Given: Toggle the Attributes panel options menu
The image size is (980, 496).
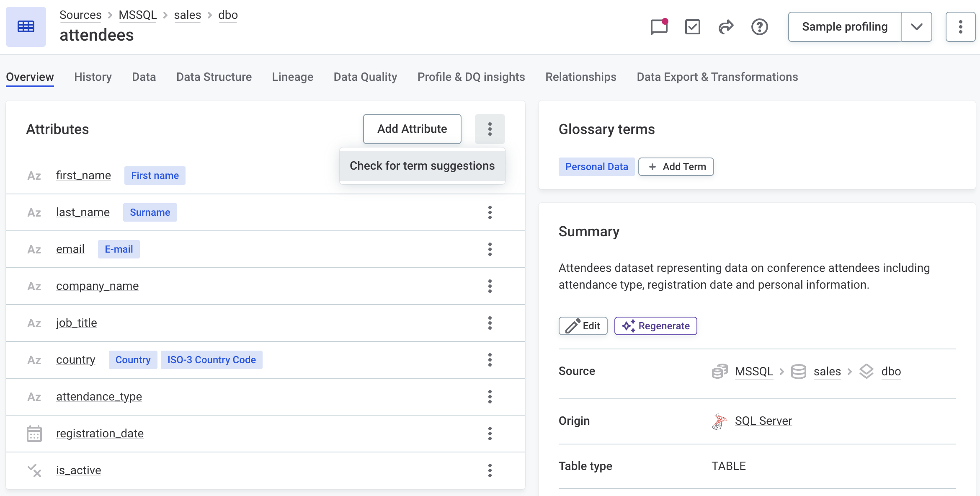Looking at the screenshot, I should 490,129.
